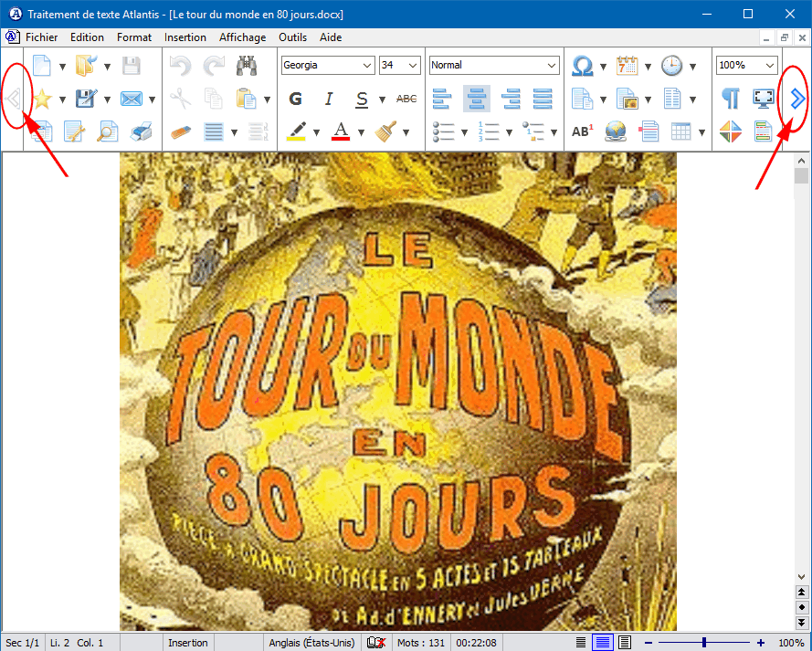Expand the bulleted list dropdown arrow

464,132
